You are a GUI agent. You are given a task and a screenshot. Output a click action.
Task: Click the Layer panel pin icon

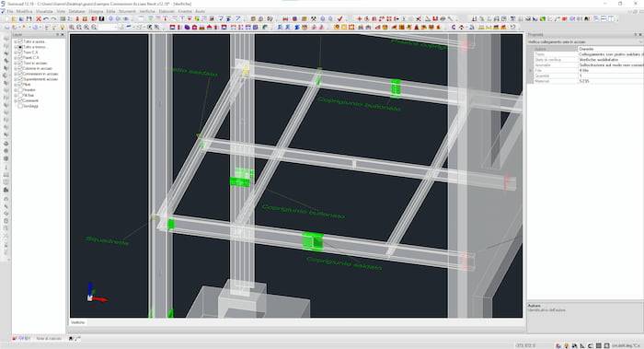coord(57,34)
